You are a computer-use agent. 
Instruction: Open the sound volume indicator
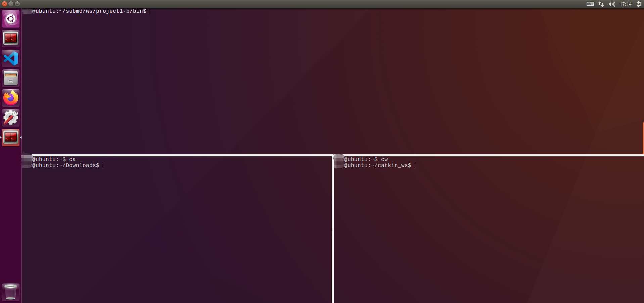tap(612, 4)
